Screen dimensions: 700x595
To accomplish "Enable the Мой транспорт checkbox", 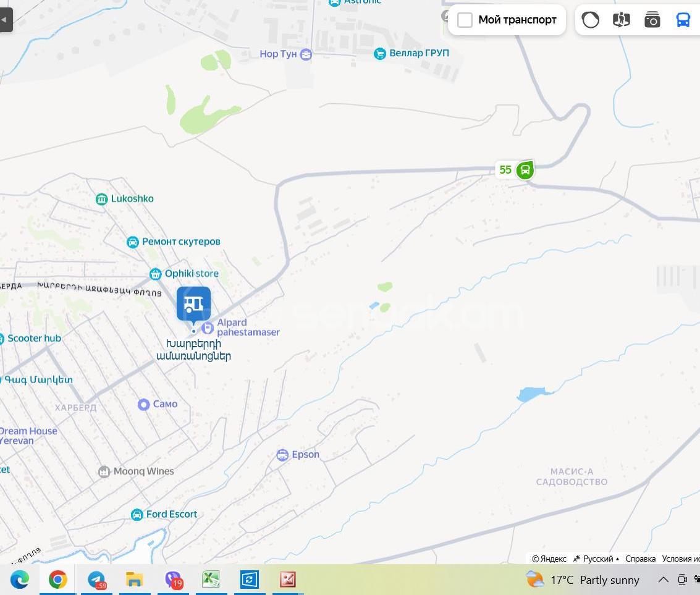I will [x=465, y=20].
